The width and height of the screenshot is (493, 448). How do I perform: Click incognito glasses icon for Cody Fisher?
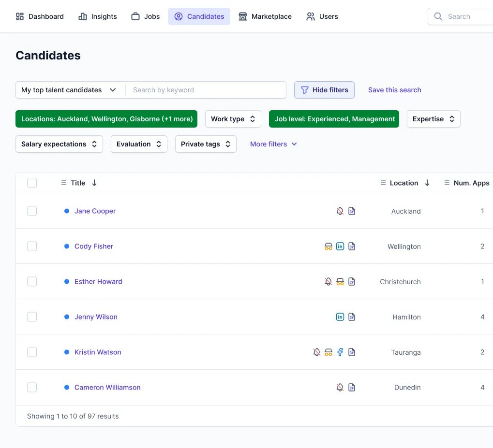(x=329, y=246)
